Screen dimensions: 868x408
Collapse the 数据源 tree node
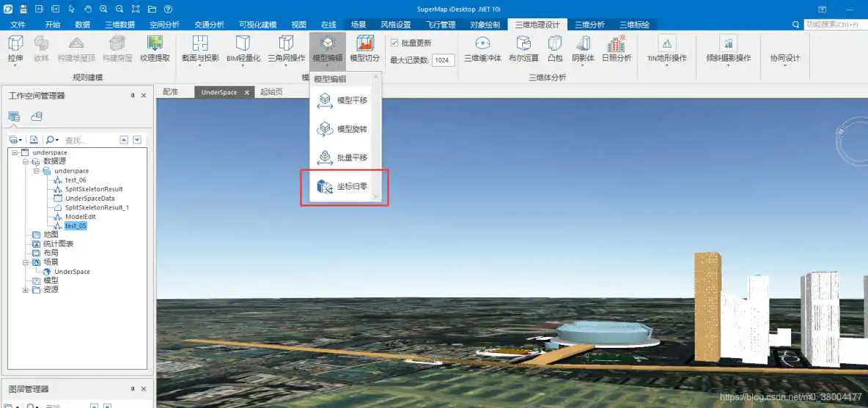point(26,161)
